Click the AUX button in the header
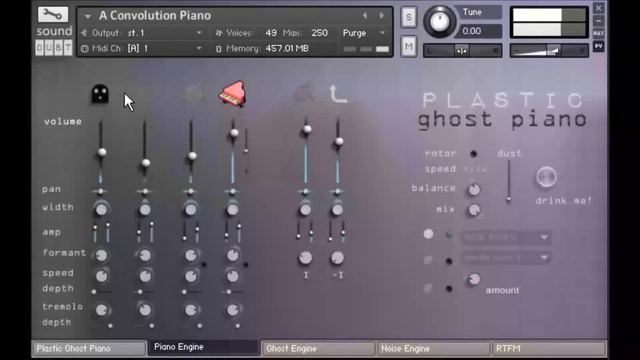 (598, 33)
